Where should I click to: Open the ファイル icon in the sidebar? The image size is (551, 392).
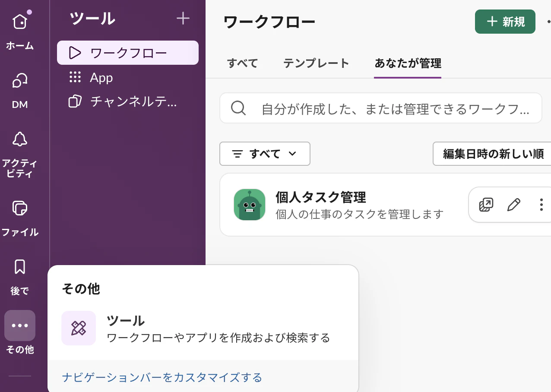pyautogui.click(x=20, y=208)
